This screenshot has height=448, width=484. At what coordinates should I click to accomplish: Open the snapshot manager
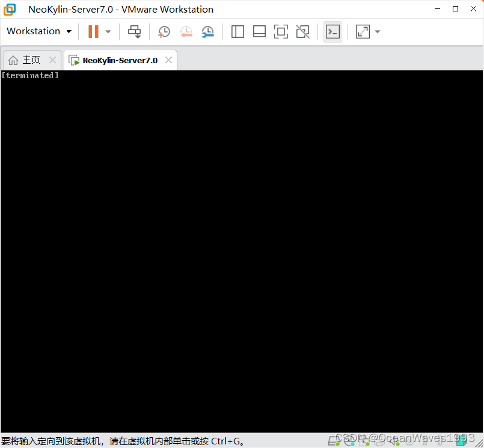pyautogui.click(x=208, y=31)
